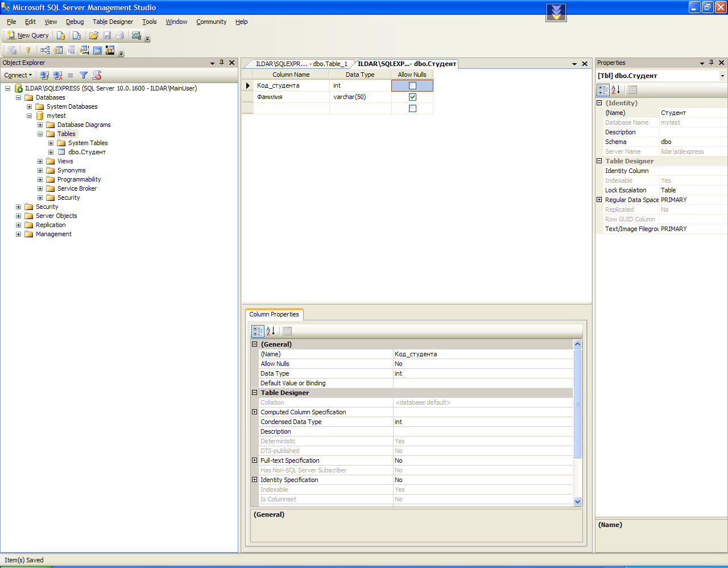This screenshot has width=728, height=568.
Task: Check Allow Nulls in the empty row
Action: [x=412, y=109]
